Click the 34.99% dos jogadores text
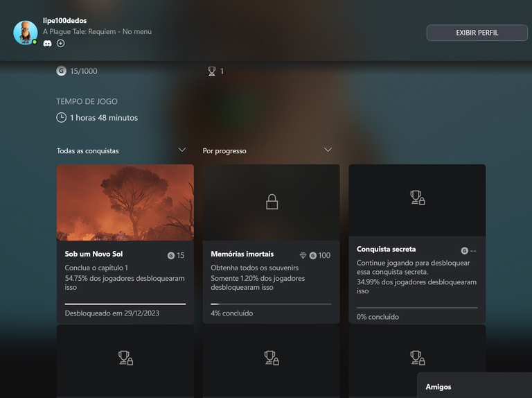Viewport: 532px width, 398px height. (x=416, y=286)
